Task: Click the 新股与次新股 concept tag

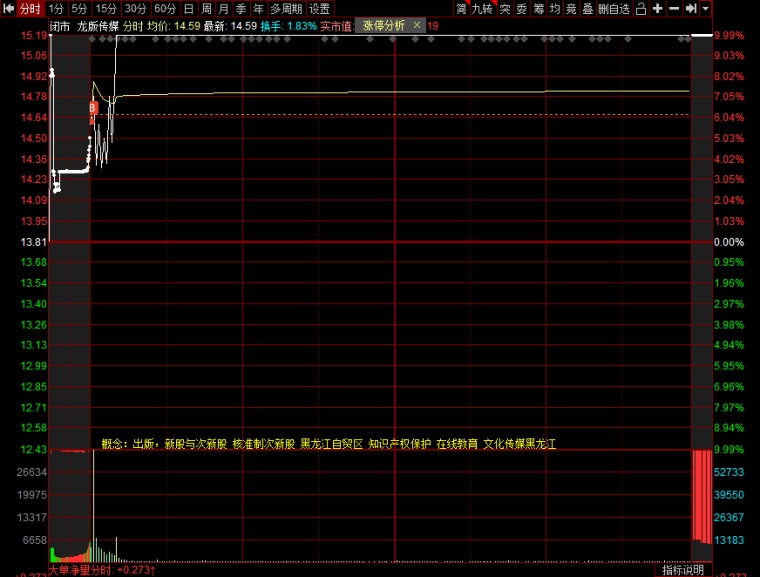Action: 196,444
